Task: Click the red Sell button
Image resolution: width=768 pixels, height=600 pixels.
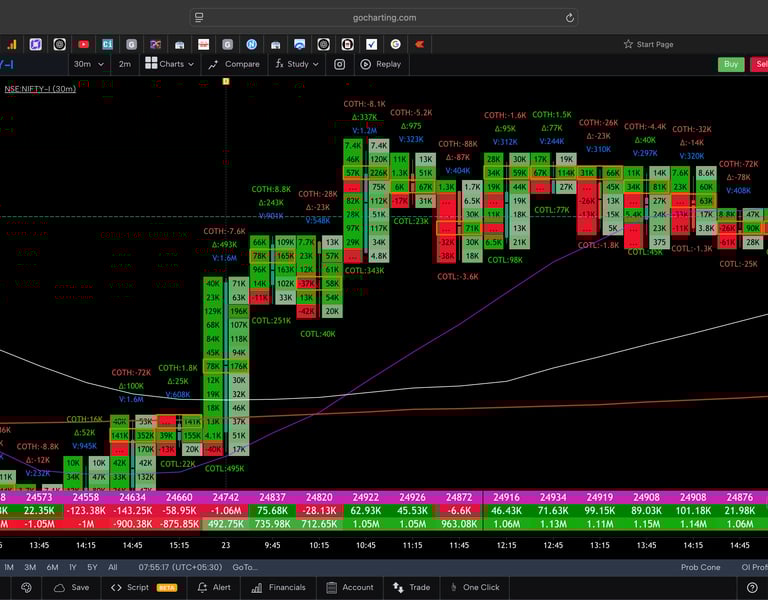Action: click(x=760, y=64)
